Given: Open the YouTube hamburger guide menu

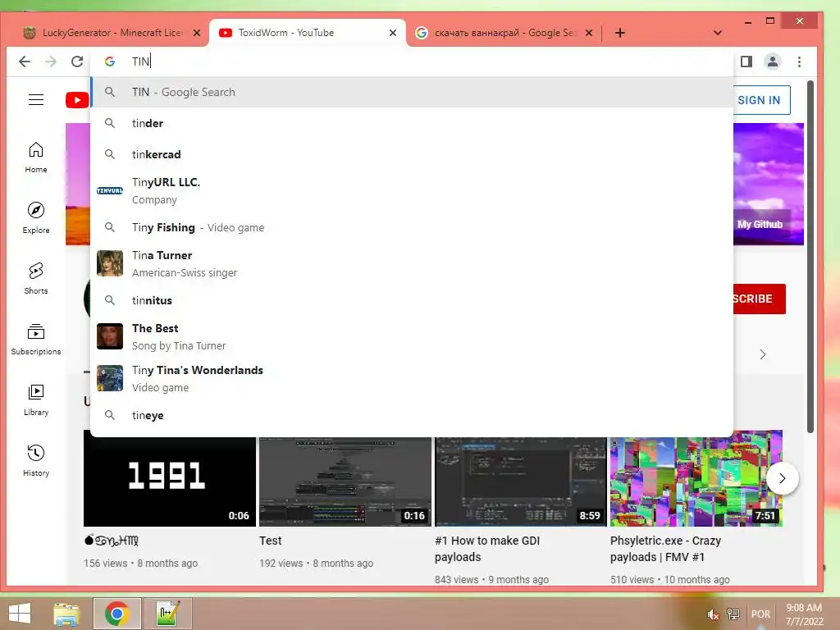Looking at the screenshot, I should (36, 99).
